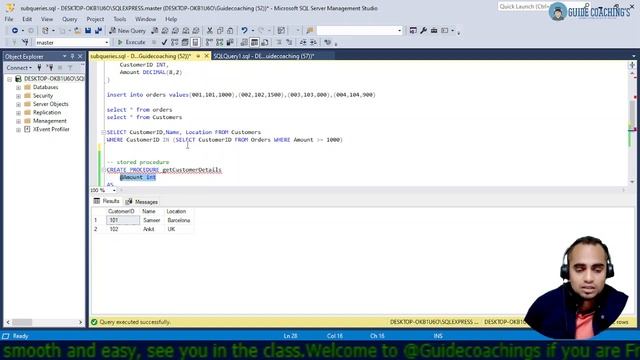The image size is (640, 360).
Task: Switch to the SQLQuery1.sql tab
Action: tap(264, 56)
